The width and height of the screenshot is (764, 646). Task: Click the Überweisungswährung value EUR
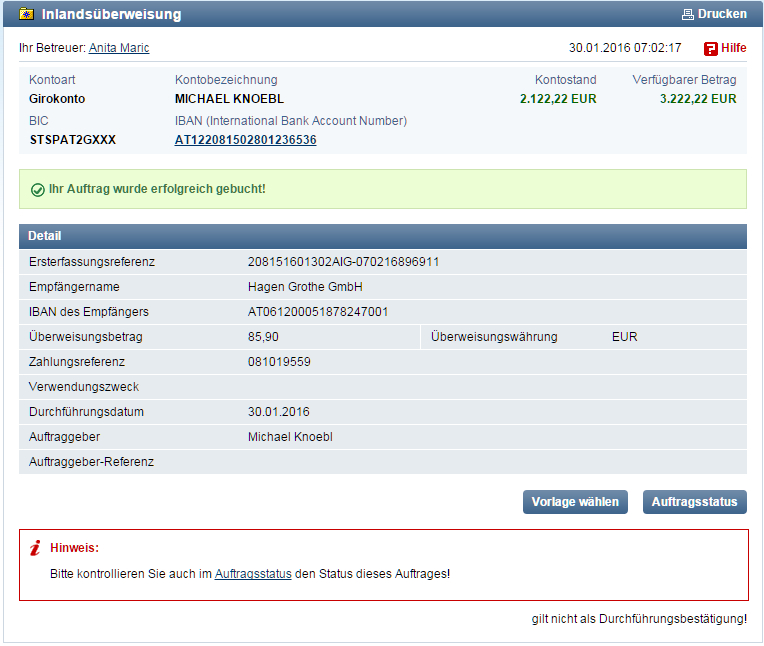tap(624, 337)
